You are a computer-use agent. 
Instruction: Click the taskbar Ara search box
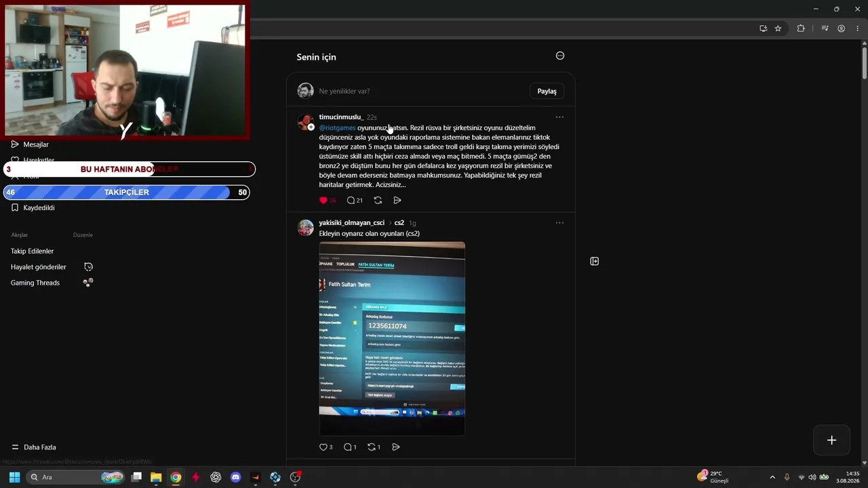tap(76, 477)
